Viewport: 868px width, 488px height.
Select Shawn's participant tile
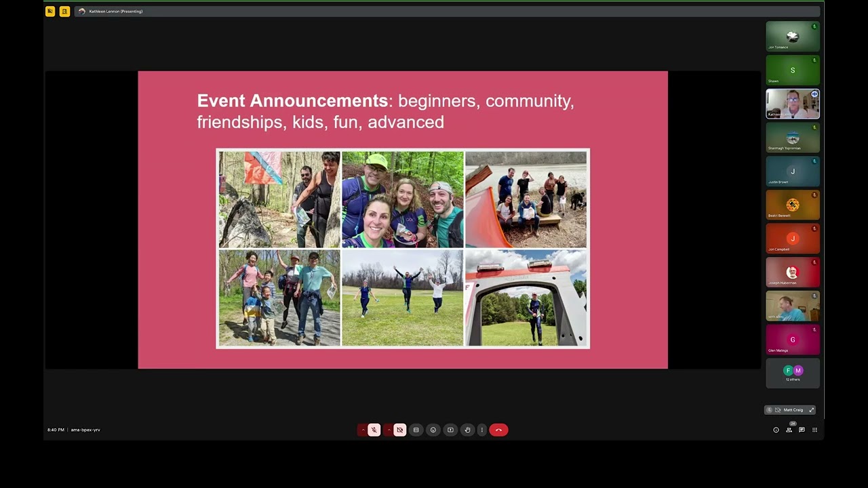tap(793, 70)
